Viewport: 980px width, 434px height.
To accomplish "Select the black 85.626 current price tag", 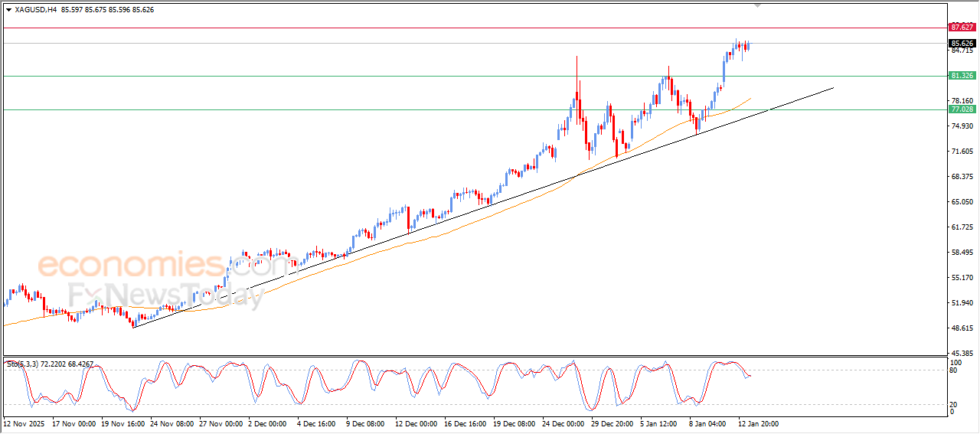I will point(962,43).
